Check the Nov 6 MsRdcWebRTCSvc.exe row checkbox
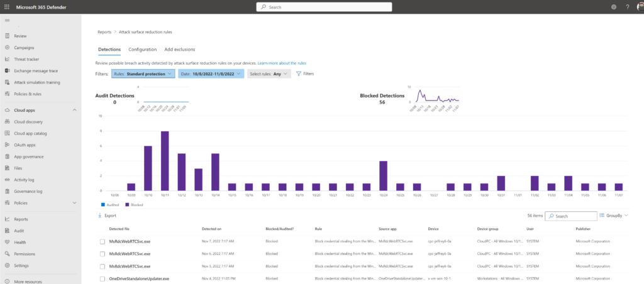The height and width of the screenshot is (284, 644). pos(103,254)
